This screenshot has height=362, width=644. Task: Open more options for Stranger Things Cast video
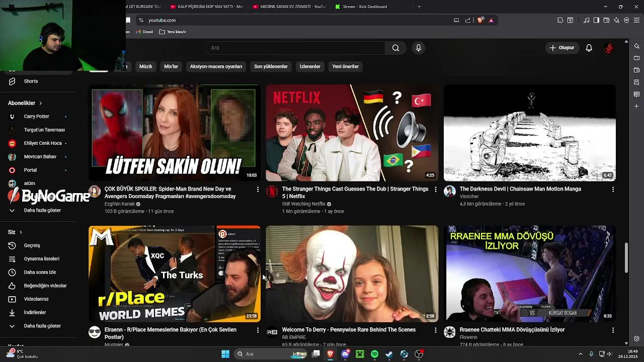[x=435, y=190]
